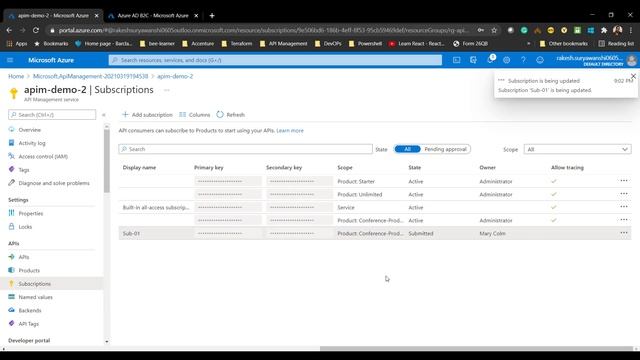Click the Submitted state cell
The height and width of the screenshot is (360, 640).
421,233
